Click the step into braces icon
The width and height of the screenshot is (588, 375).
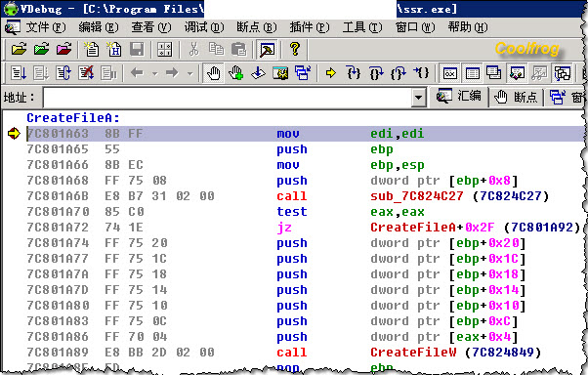click(x=354, y=72)
